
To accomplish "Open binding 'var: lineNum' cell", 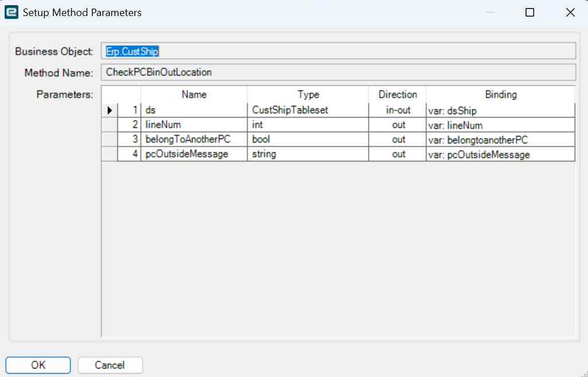I will pos(501,125).
